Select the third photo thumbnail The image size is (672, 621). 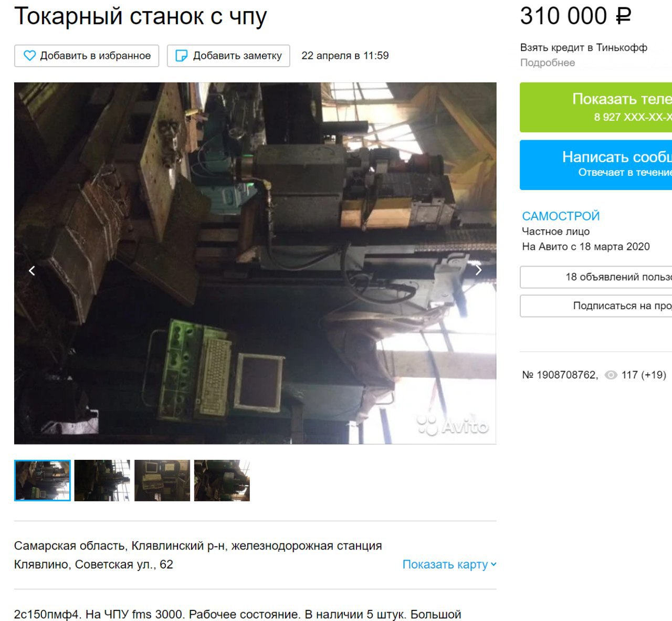(162, 480)
